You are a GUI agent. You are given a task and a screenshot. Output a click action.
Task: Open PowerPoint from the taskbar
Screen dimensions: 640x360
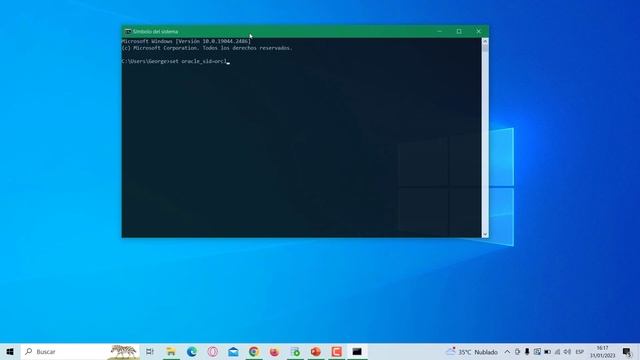(316, 351)
